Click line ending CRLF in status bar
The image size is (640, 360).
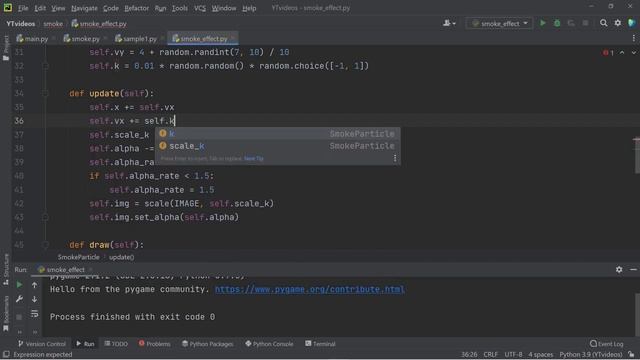point(490,355)
